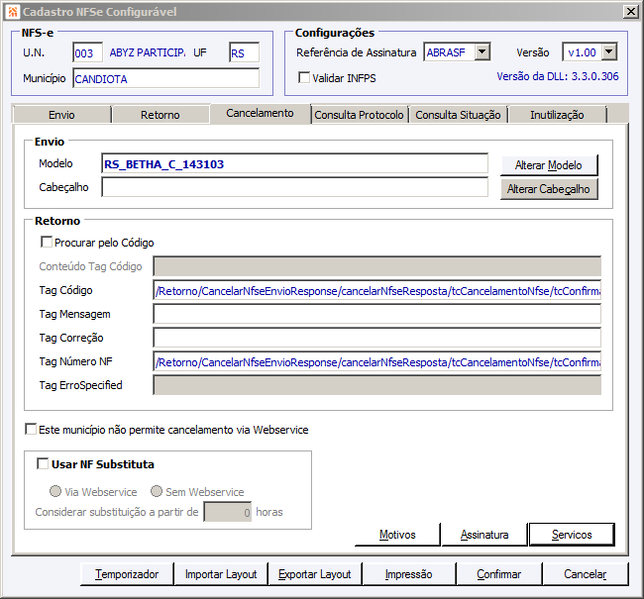The height and width of the screenshot is (599, 644).
Task: Click the Alterar Modelo button
Action: coord(549,165)
